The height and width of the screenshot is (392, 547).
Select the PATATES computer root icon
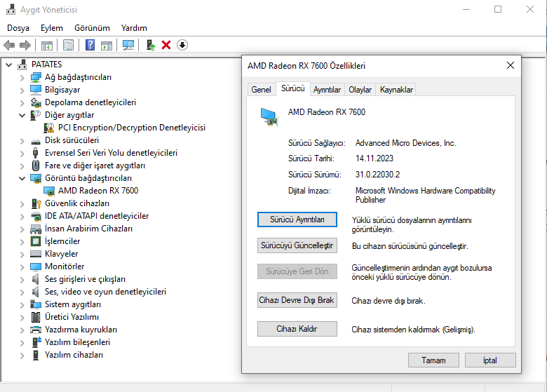pyautogui.click(x=22, y=65)
